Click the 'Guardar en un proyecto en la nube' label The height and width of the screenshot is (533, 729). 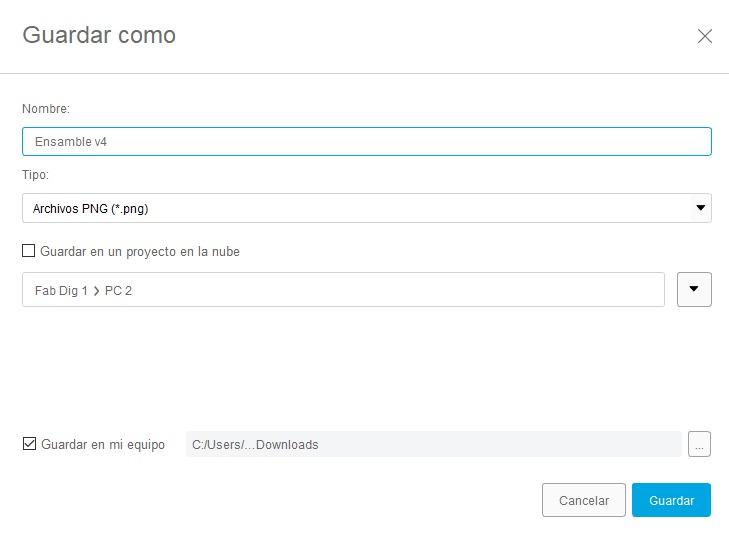[x=140, y=251]
